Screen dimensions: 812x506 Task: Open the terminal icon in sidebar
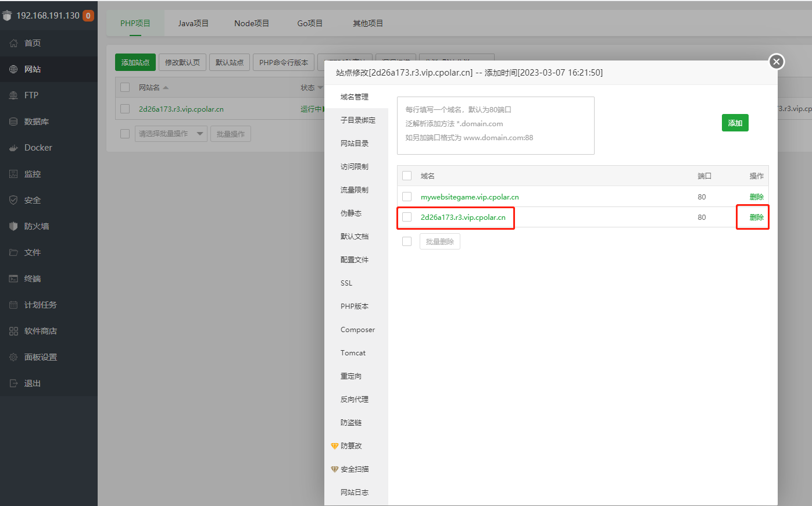[13, 279]
